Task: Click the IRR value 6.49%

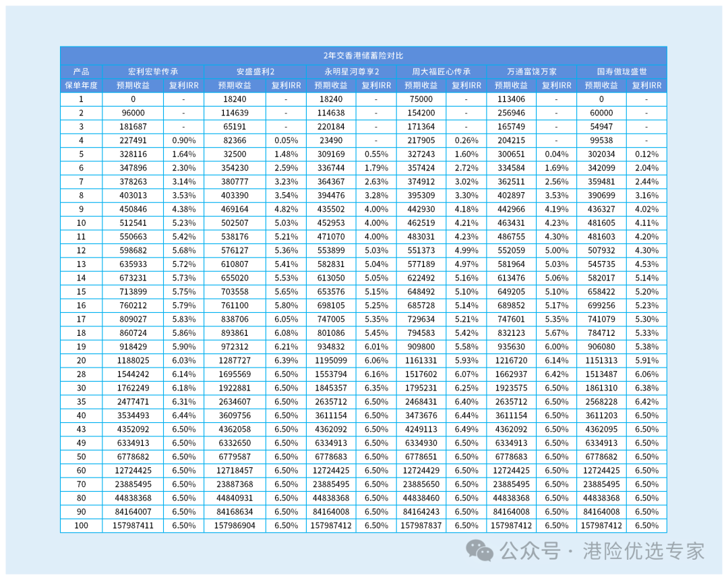Action: (x=466, y=430)
